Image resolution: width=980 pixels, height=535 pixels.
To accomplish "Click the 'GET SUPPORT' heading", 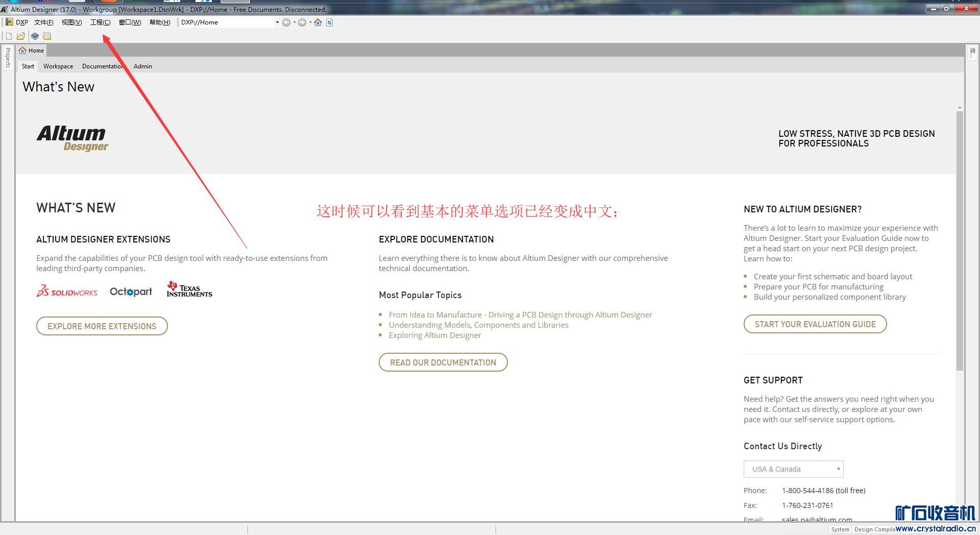I will click(x=773, y=380).
